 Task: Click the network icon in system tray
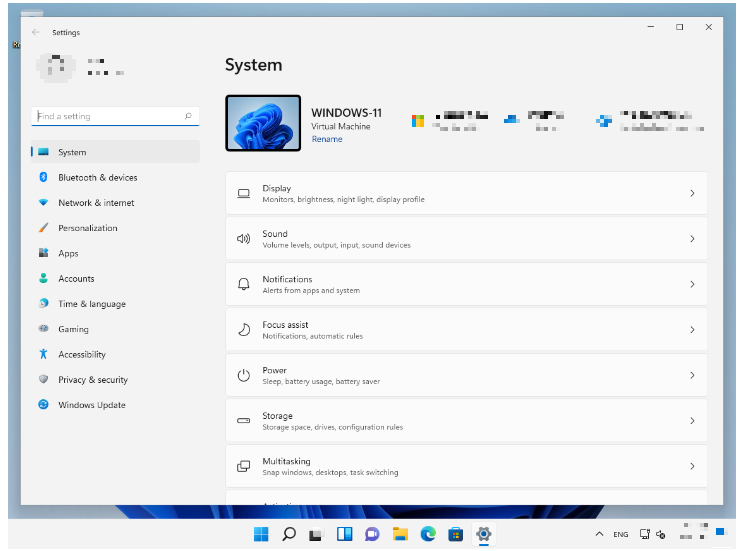[644, 534]
